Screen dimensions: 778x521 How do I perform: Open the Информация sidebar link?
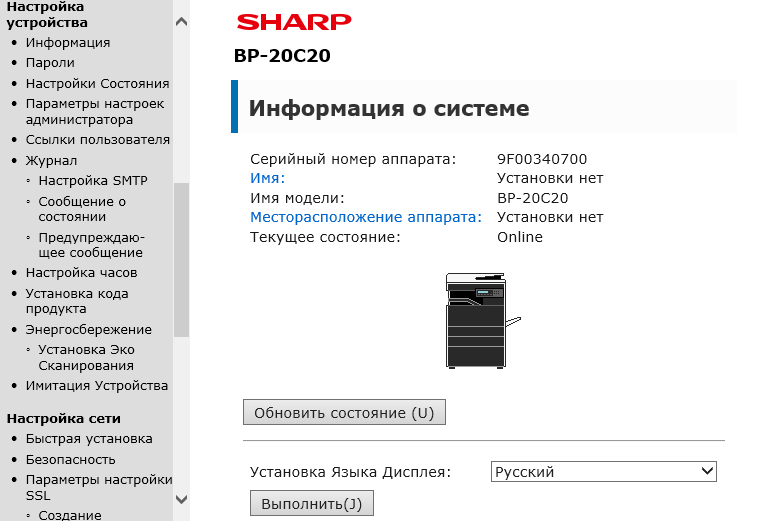(68, 43)
